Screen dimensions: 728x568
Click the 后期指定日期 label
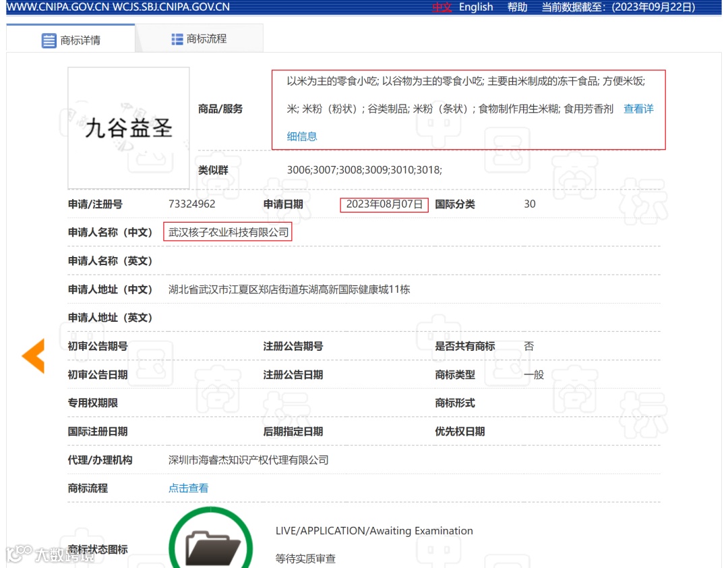point(293,431)
